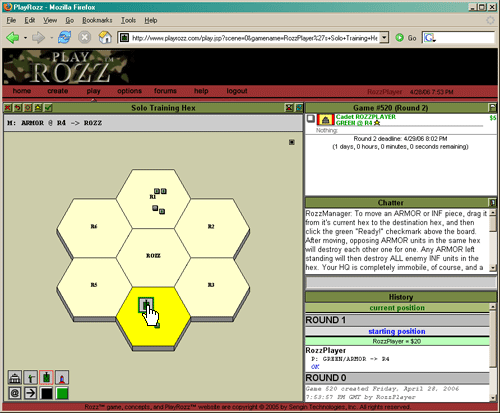Click the red X cancel icon above the board

8,108
